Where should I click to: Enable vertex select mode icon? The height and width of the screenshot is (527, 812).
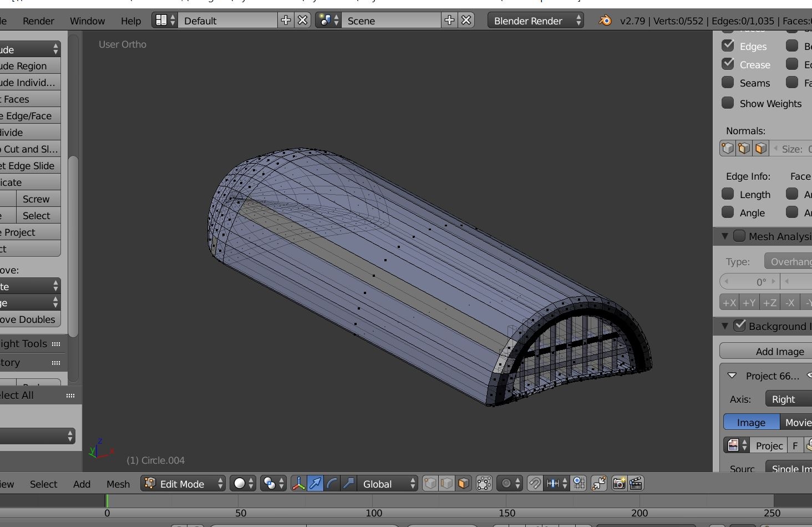tap(430, 484)
